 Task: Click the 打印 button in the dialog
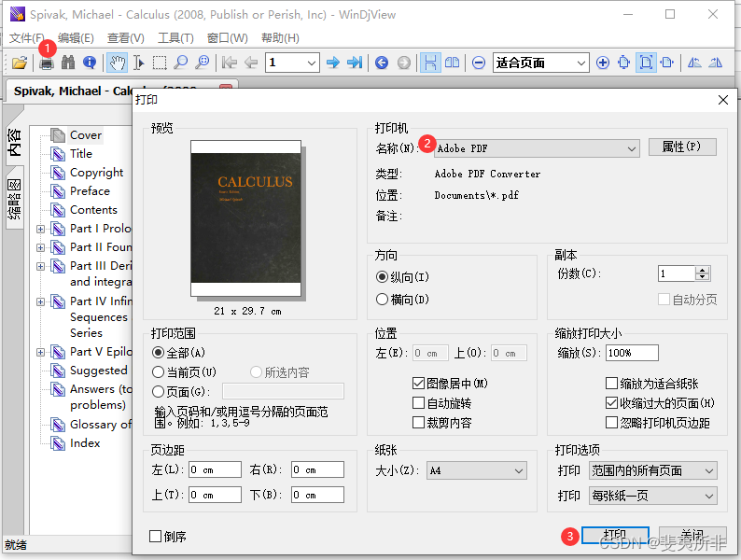tap(615, 536)
